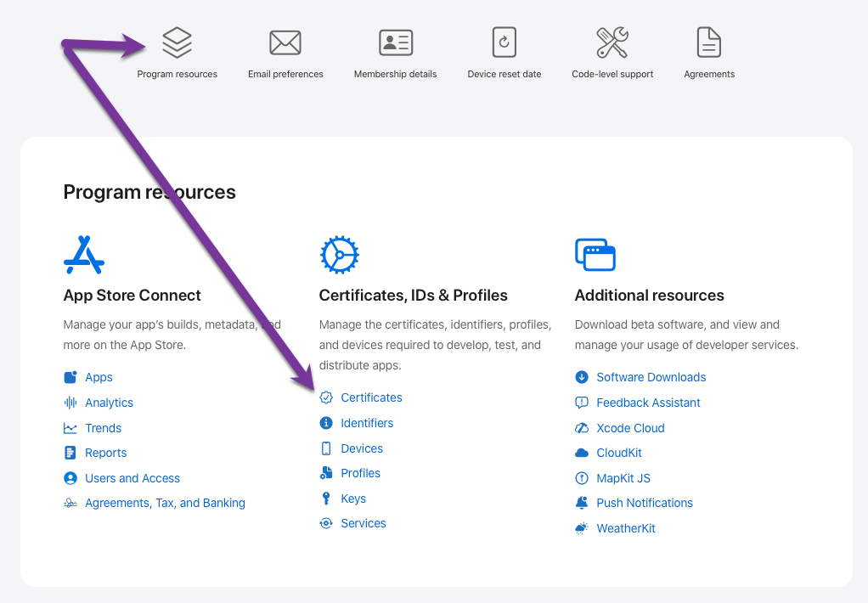Click the Additional resources windows icon
This screenshot has width=868, height=603.
595,255
